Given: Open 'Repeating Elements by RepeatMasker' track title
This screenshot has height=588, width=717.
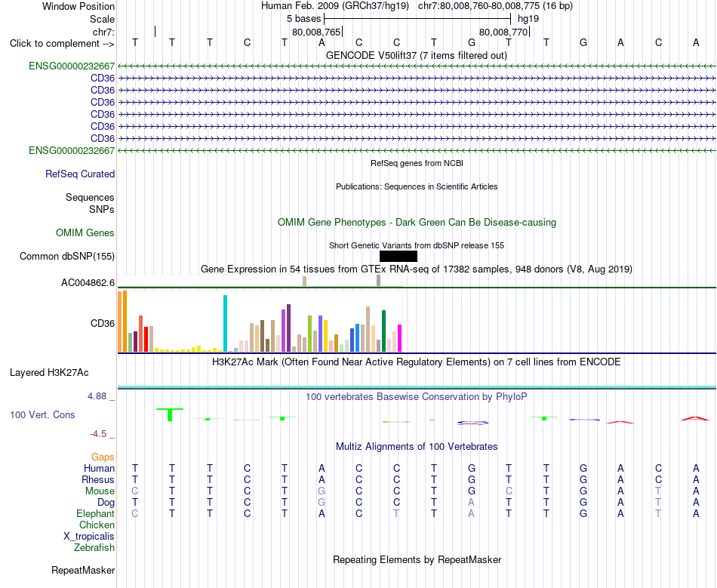Looking at the screenshot, I should point(417,559).
